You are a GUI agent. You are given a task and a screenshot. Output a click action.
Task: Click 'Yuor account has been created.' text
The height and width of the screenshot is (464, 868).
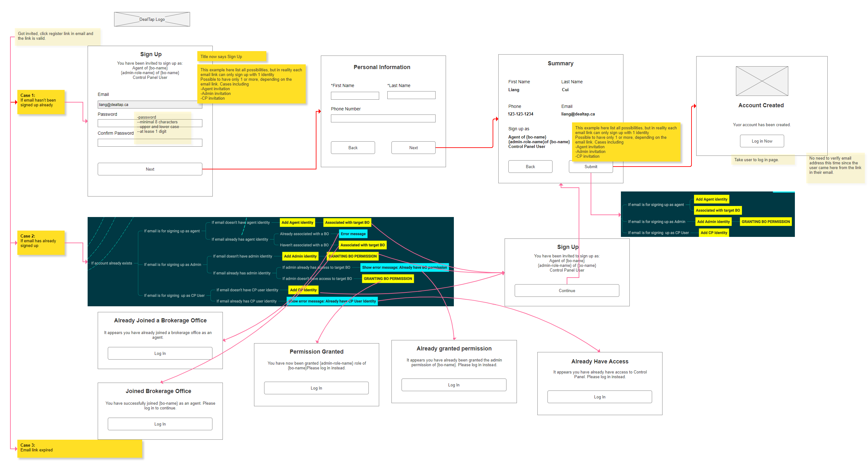761,125
